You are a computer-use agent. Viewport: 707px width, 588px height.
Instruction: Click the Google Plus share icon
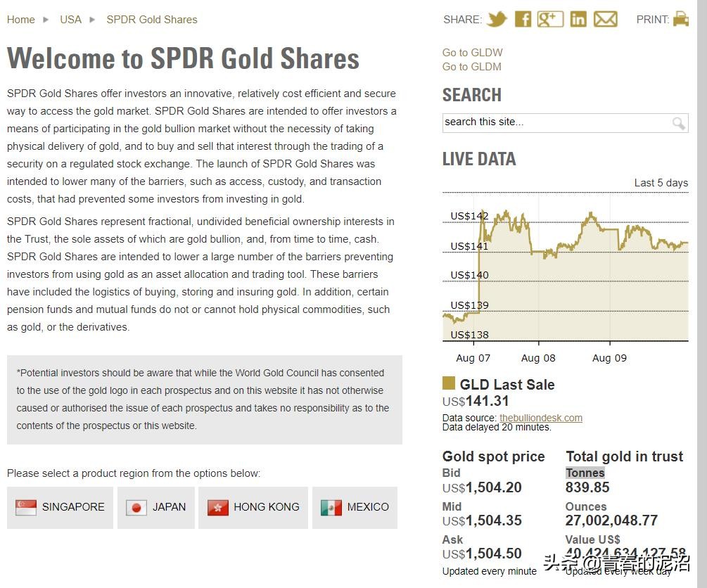pos(550,19)
